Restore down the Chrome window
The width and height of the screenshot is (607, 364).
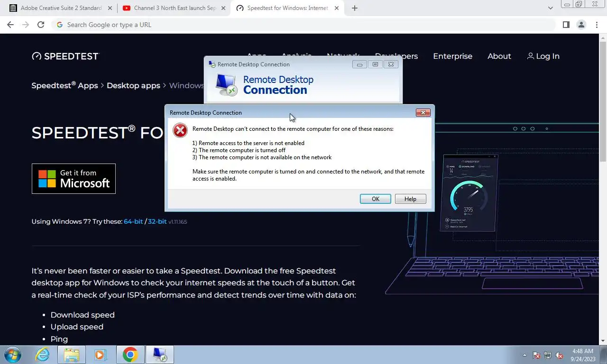579,4
